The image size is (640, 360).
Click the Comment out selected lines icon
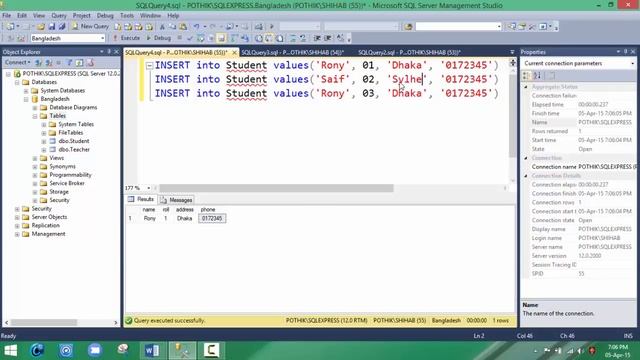pyautogui.click(x=293, y=38)
